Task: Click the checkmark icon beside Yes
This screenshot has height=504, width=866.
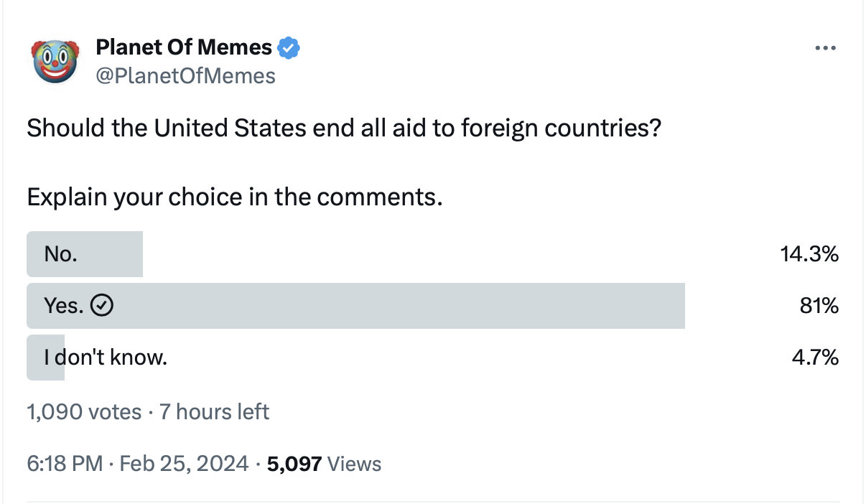Action: point(103,306)
